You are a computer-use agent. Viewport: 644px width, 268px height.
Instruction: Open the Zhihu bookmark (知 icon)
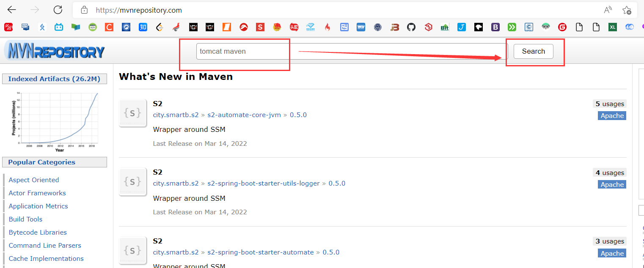tap(143, 27)
